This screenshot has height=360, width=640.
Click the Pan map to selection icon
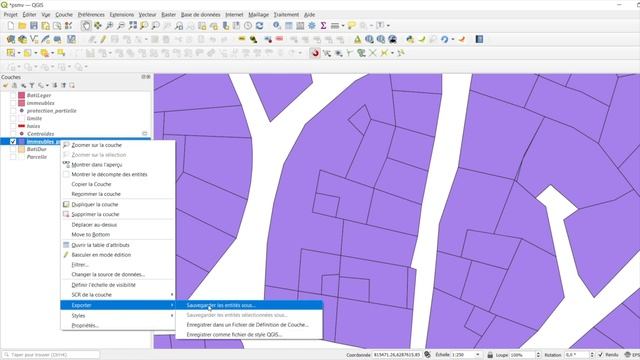pyautogui.click(x=98, y=26)
